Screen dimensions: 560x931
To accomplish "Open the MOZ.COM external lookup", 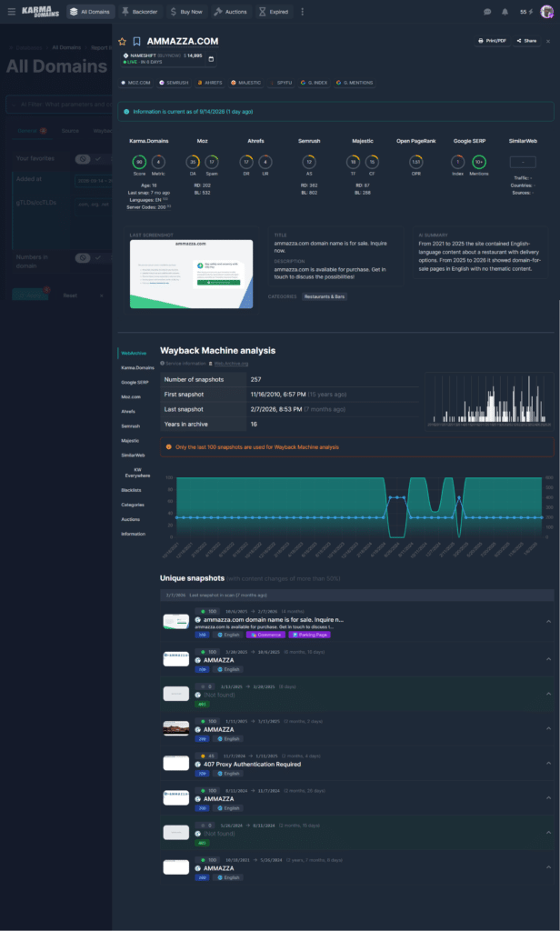I will [x=136, y=83].
